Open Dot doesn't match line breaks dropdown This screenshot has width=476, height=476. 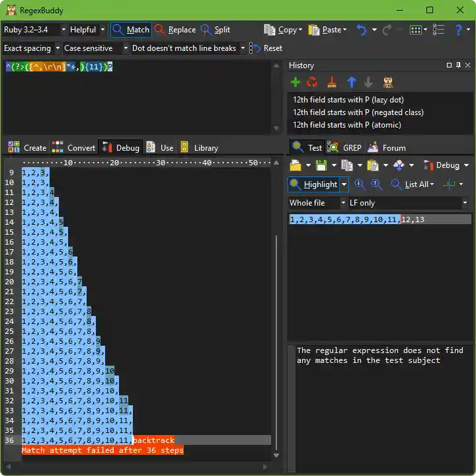[188, 48]
